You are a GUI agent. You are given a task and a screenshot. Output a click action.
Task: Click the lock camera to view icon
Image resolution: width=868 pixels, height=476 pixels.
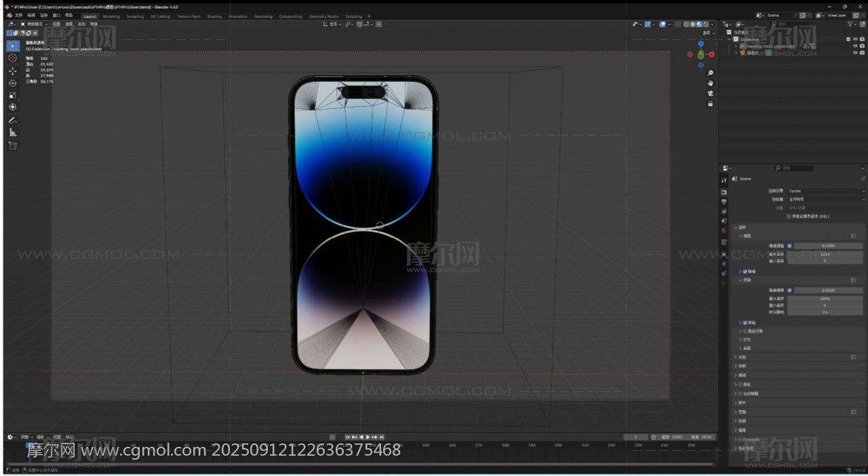point(710,104)
